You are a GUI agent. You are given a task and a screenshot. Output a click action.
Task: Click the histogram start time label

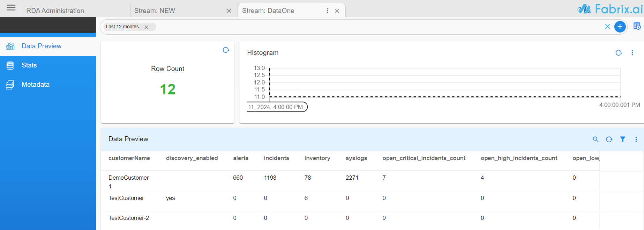pos(277,107)
